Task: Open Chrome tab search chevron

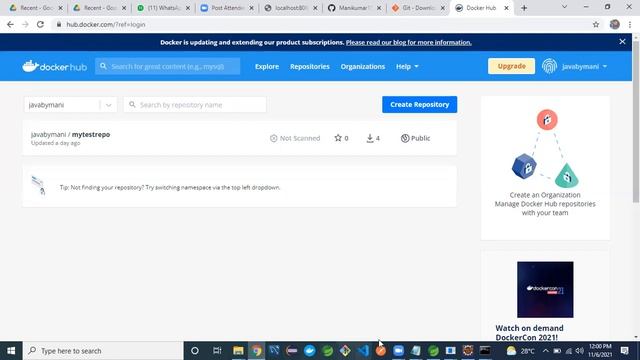Action: coord(564,7)
